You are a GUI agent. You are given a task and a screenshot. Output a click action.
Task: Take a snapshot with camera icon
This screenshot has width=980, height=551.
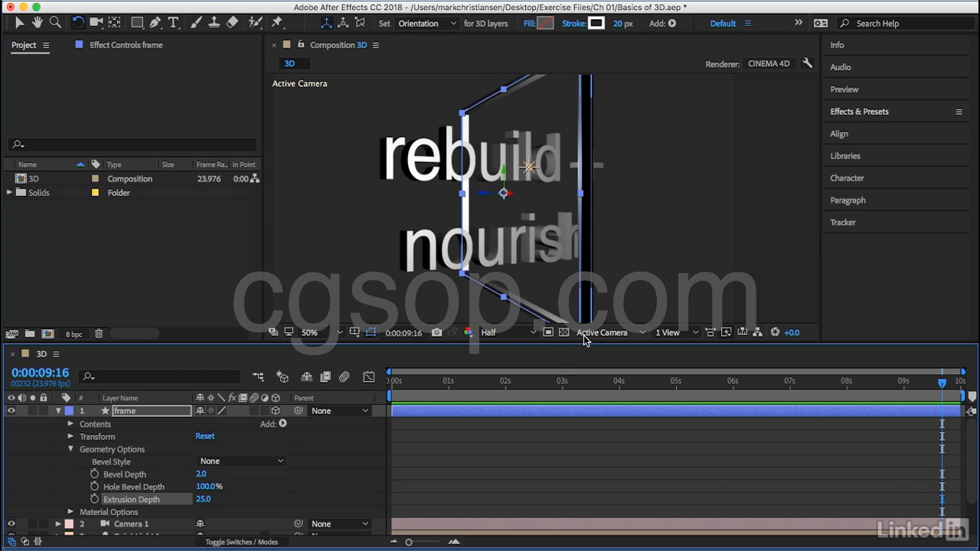436,332
